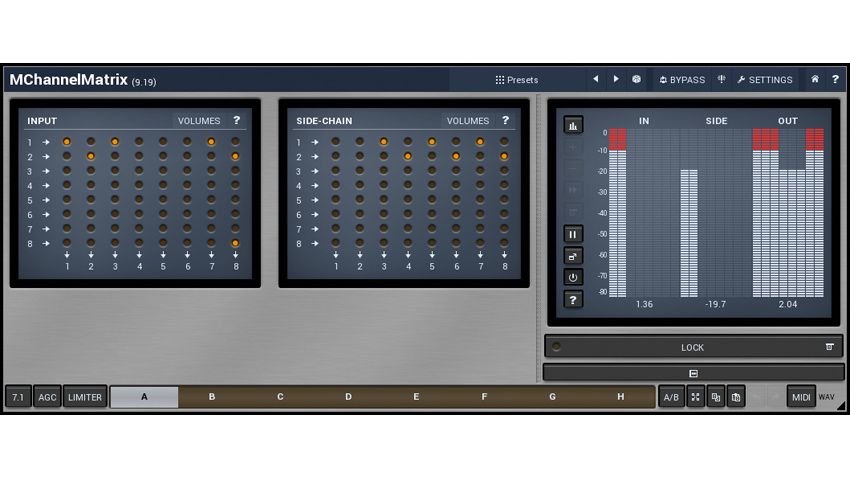Paste preset using the clipboard icon
The width and height of the screenshot is (850, 478).
pos(736,397)
